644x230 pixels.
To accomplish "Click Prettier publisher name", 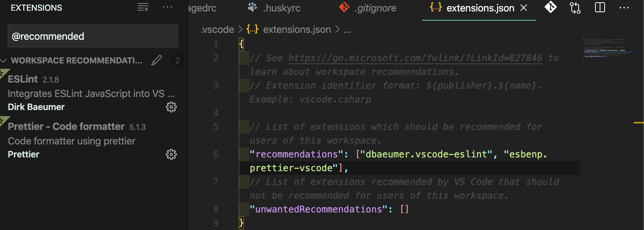I will 24,154.
